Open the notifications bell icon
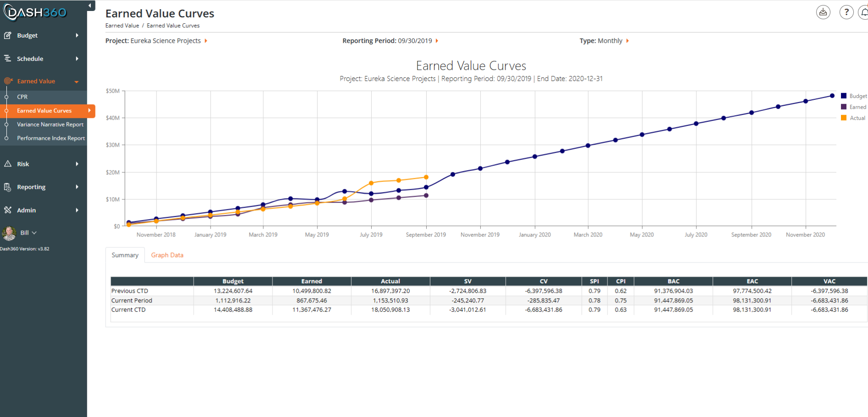868x417 pixels. (x=864, y=12)
